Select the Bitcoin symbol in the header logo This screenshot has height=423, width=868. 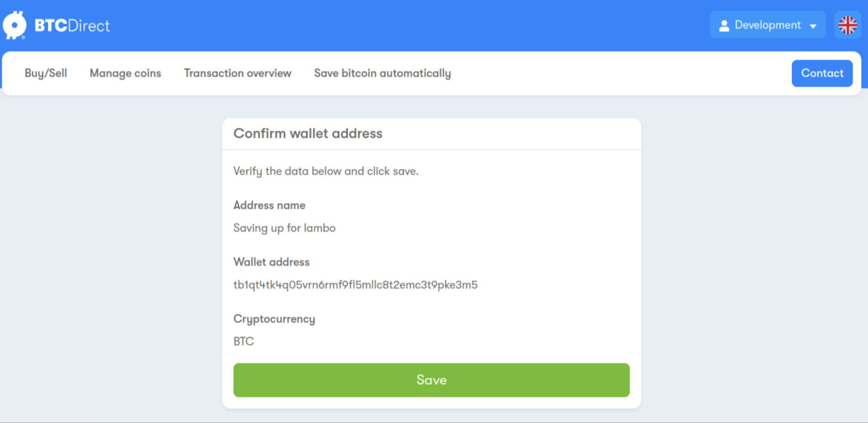point(15,24)
